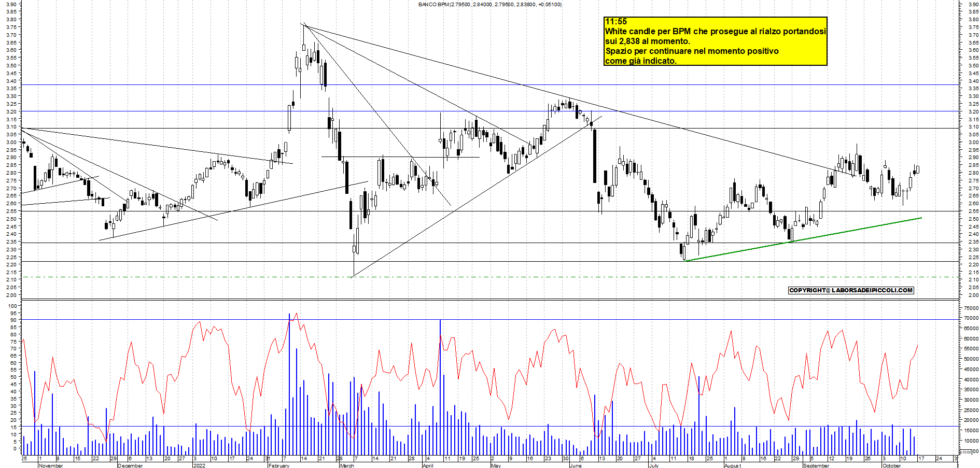Click the 20000 volume axis value
The image size is (980, 468).
[971, 420]
